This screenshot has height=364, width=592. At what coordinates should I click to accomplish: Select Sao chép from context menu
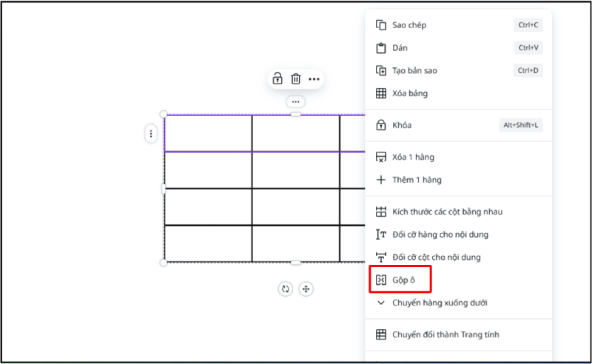click(x=409, y=25)
